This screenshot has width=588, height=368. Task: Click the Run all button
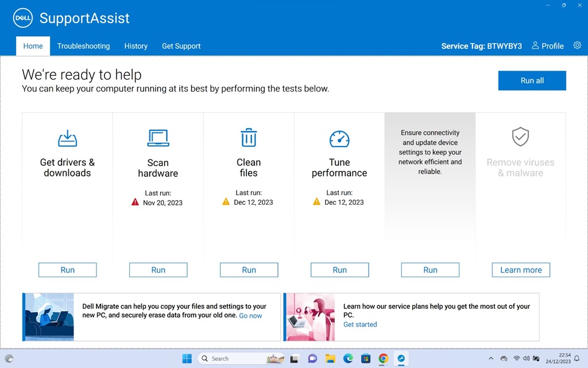coord(532,80)
